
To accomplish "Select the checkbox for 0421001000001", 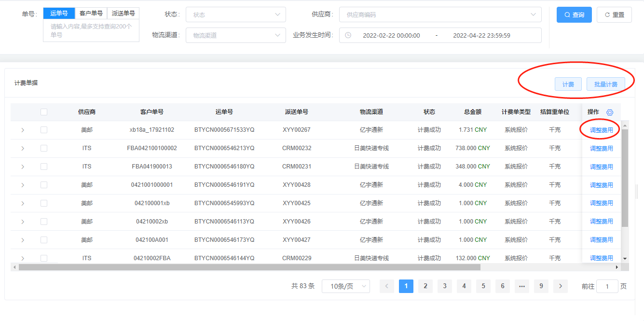I will [x=44, y=185].
